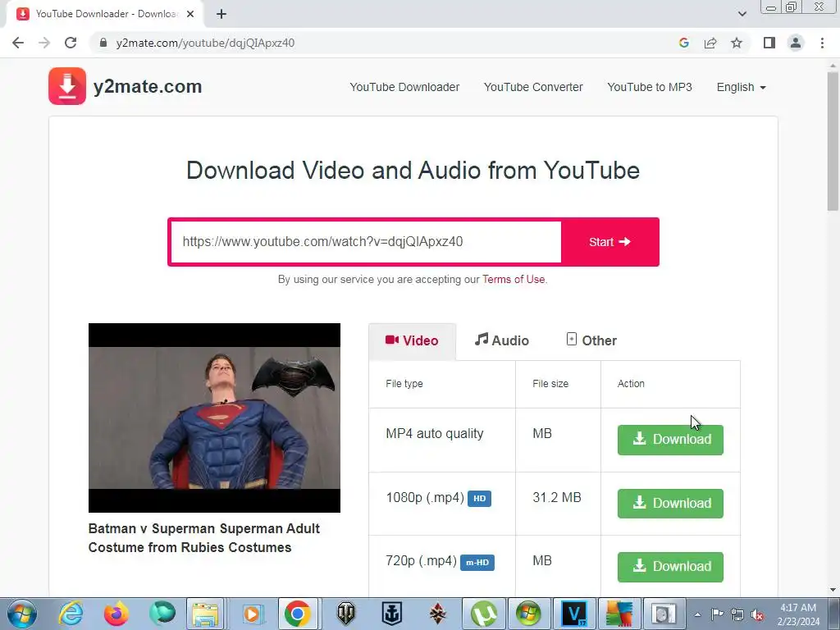The height and width of the screenshot is (630, 840).
Task: Go back with the browser back arrow
Action: pos(18,43)
